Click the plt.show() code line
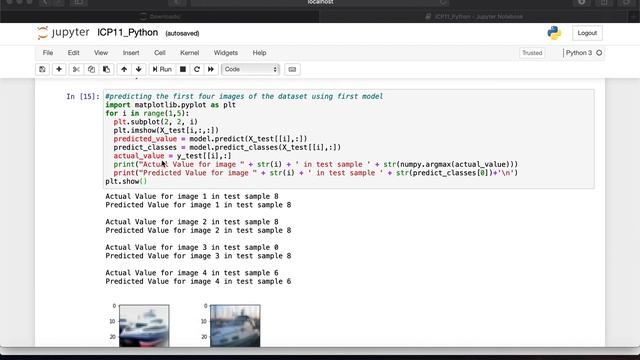640x360 pixels. tap(126, 181)
